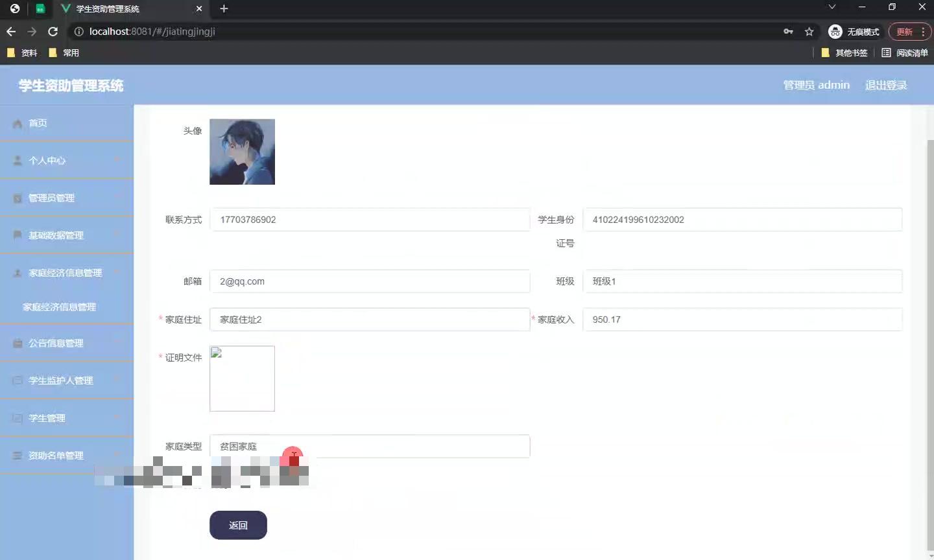Click the 更新 browser update button
The width and height of the screenshot is (934, 560).
point(909,31)
